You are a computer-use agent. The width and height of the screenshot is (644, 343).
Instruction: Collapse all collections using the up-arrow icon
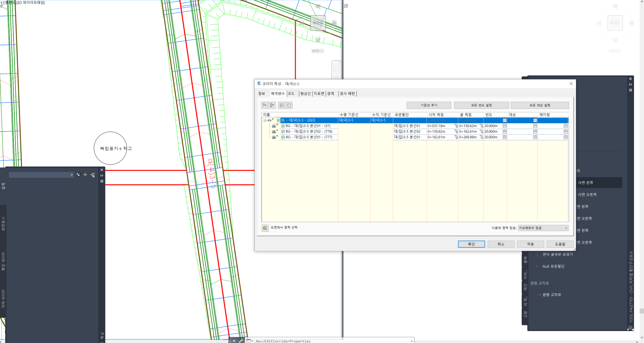[272, 105]
